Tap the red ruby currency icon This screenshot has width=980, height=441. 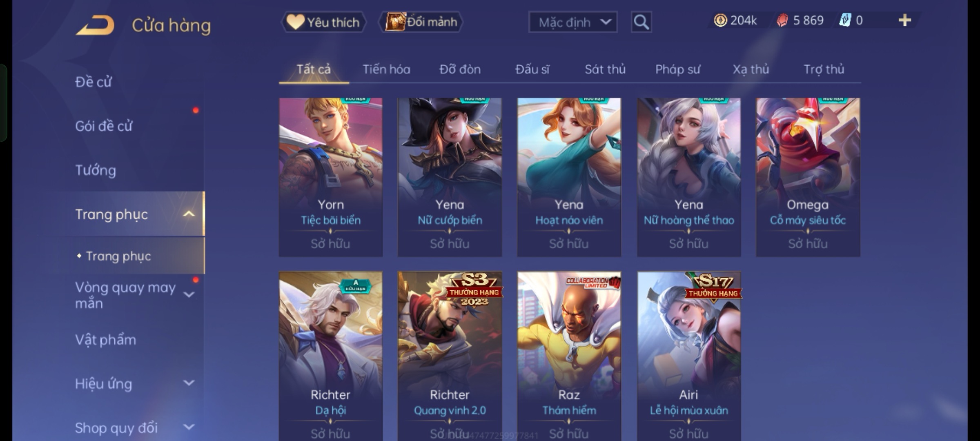coord(782,20)
